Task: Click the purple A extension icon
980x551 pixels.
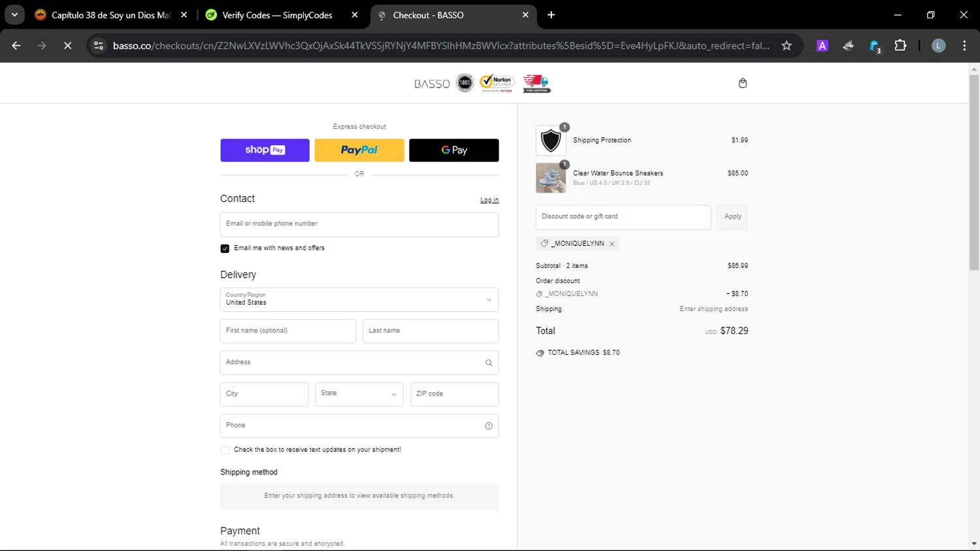Action: pyautogui.click(x=823, y=46)
